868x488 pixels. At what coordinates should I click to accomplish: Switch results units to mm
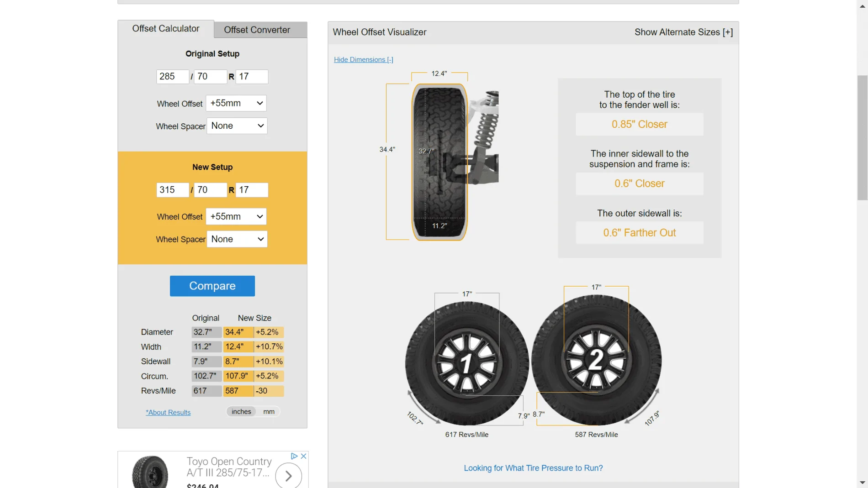pos(269,412)
